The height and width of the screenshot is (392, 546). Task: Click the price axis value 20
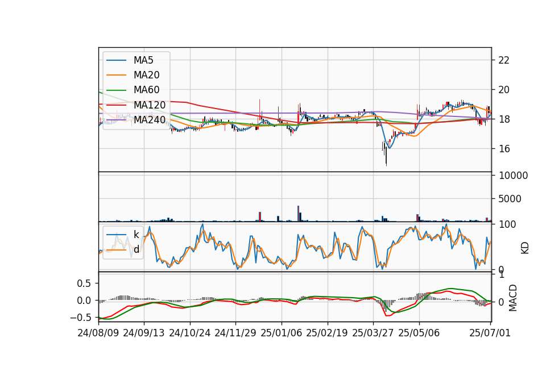(x=504, y=90)
